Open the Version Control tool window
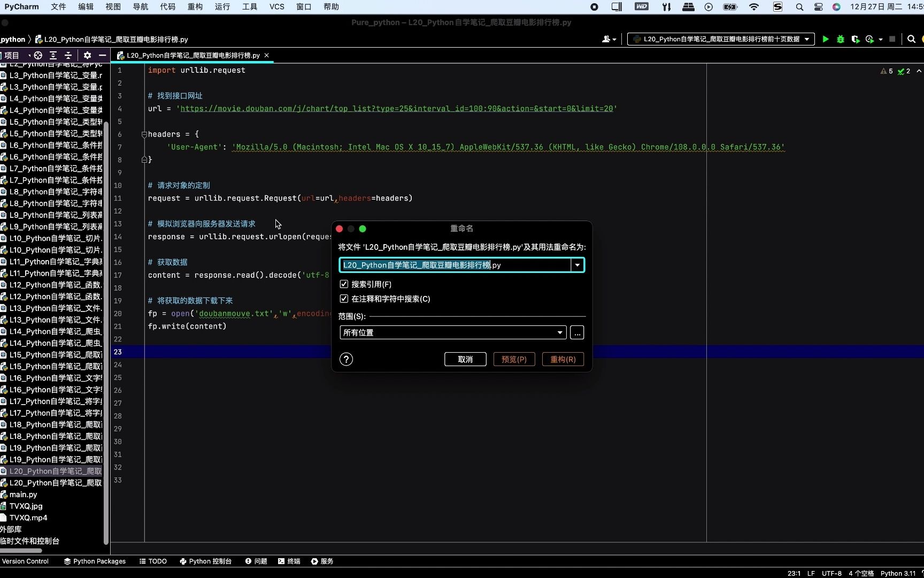 25,561
